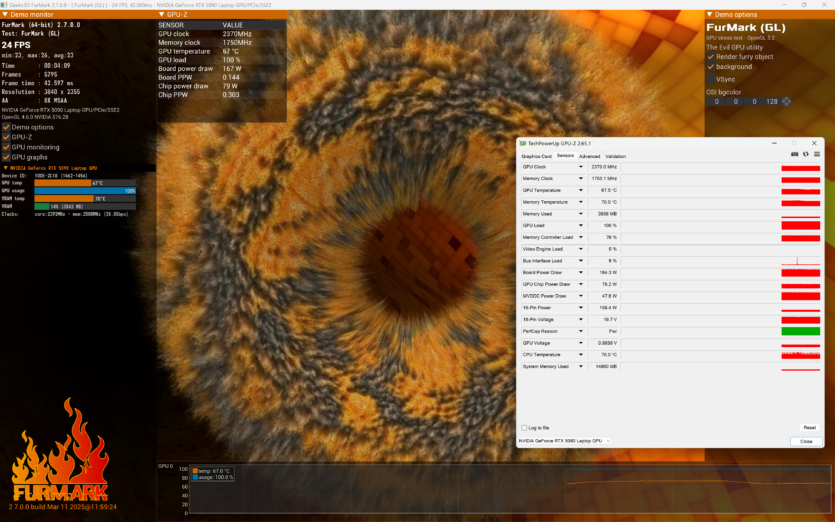Open the Video Engine Load dropdown
The image size is (835, 522).
580,249
